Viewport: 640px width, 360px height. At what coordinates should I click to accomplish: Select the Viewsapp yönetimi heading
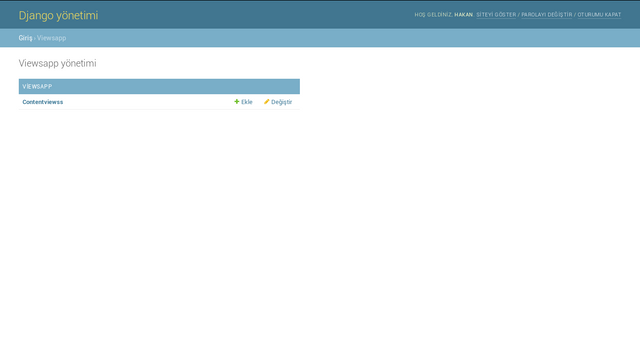point(58,63)
